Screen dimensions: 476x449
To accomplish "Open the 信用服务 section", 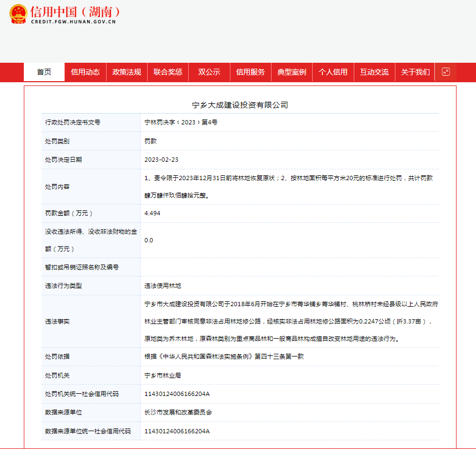I will 250,71.
